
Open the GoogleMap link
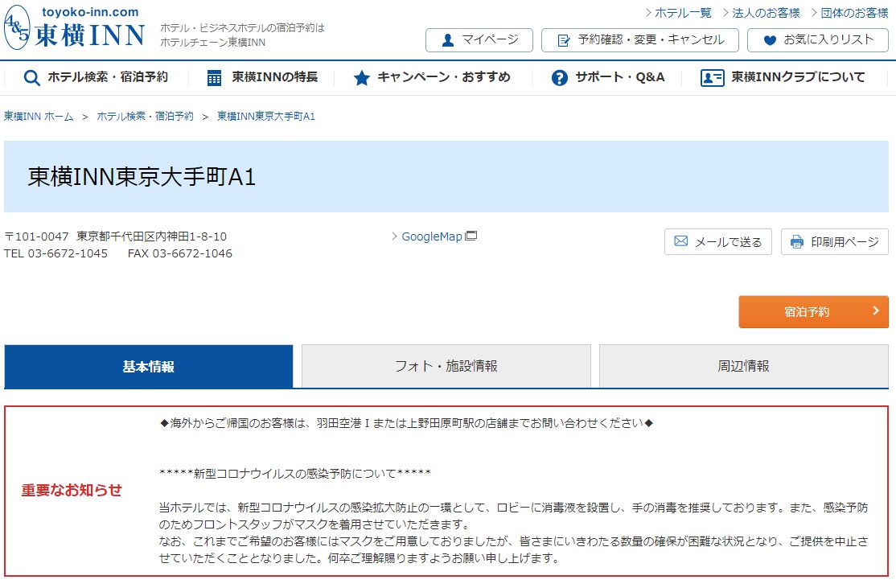(431, 236)
